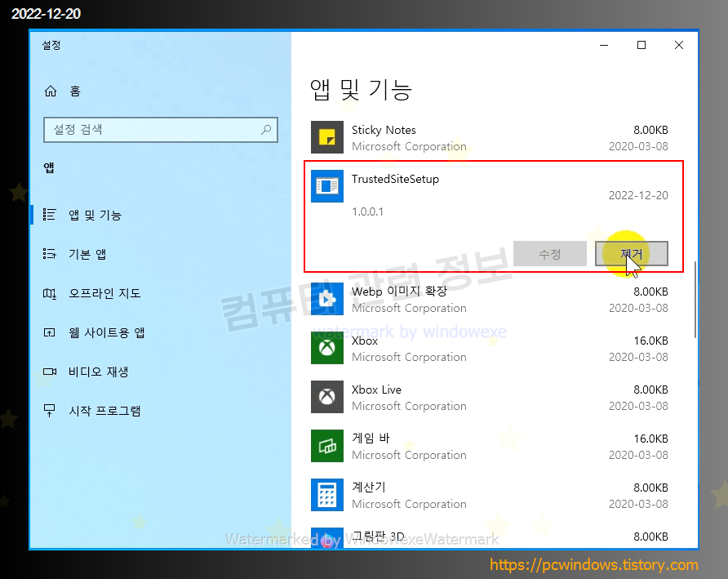
Task: Switch to the 비디오 재생 page
Action: [99, 372]
